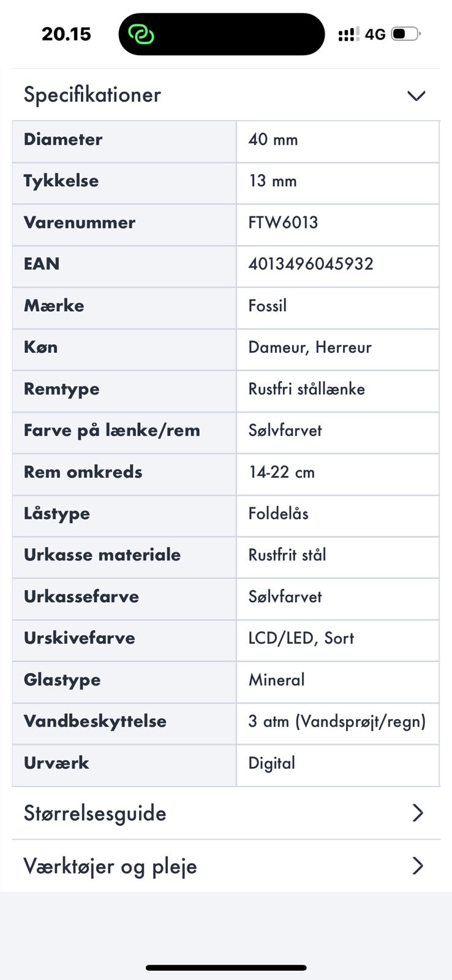Tap the home indicator bar
This screenshot has height=980, width=452.
226,968
